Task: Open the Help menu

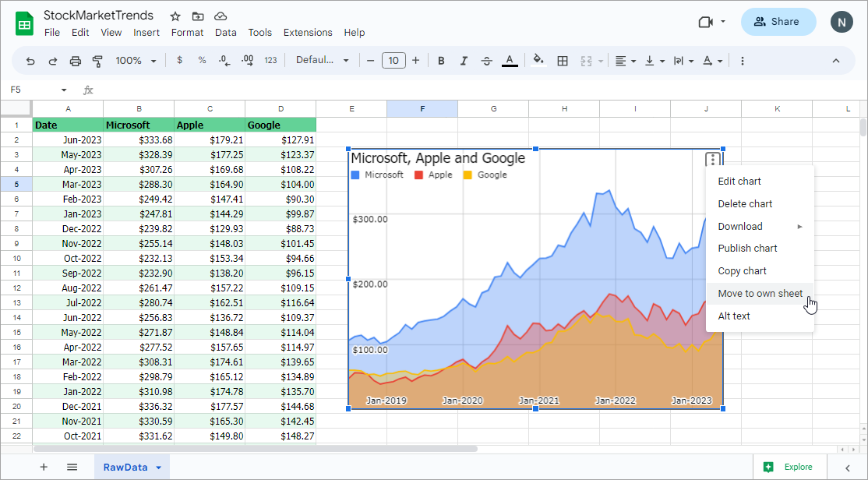Action: pos(355,33)
